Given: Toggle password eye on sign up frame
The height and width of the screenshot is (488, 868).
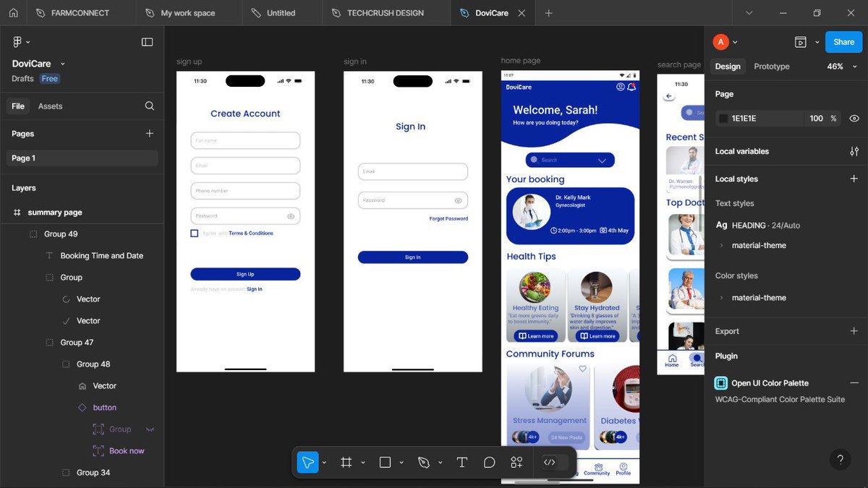Looking at the screenshot, I should [x=291, y=216].
